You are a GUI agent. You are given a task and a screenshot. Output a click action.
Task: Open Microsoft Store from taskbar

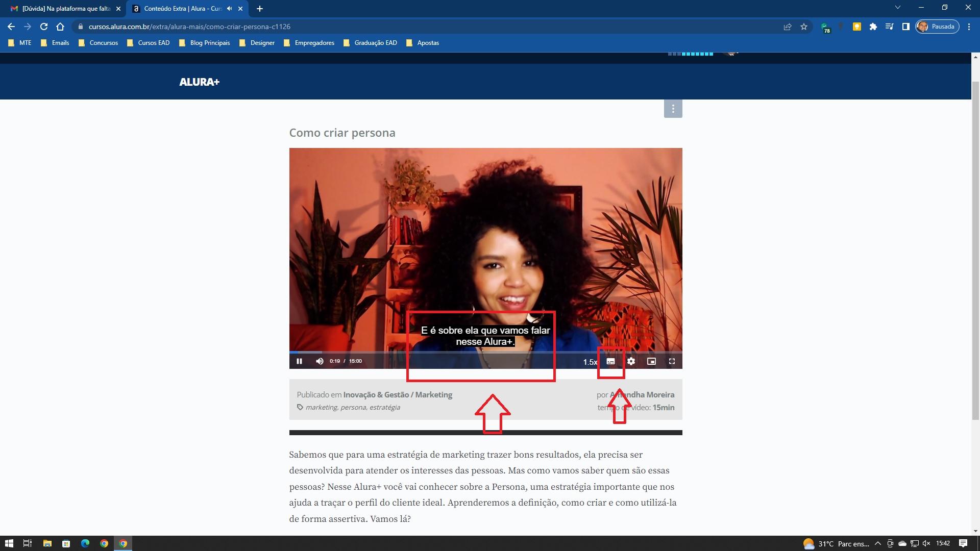66,543
